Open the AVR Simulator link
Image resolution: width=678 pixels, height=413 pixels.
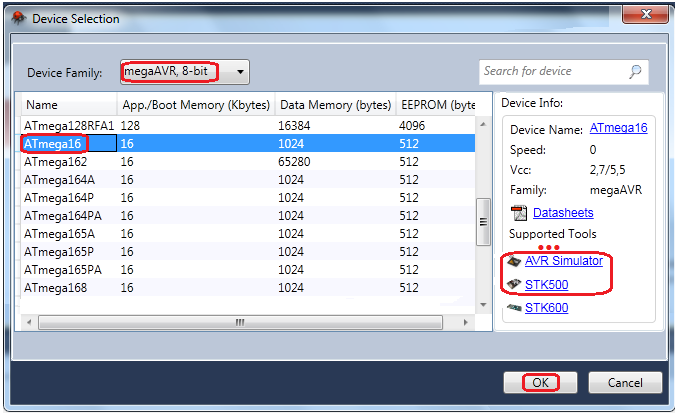coord(563,261)
